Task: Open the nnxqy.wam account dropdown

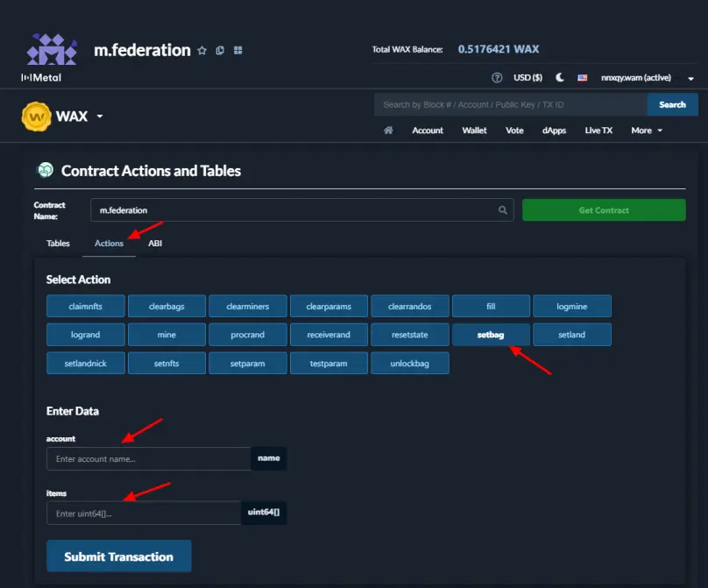Action: pos(647,78)
